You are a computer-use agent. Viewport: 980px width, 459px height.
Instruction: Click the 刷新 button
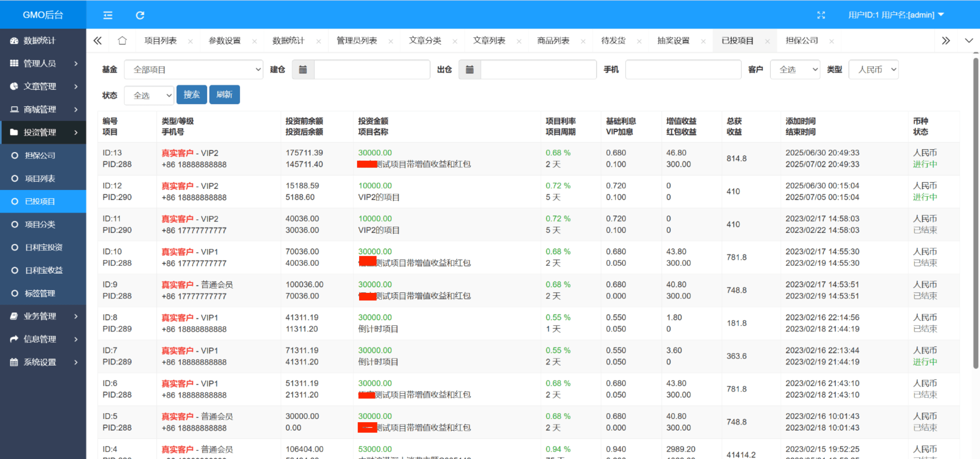(x=224, y=95)
